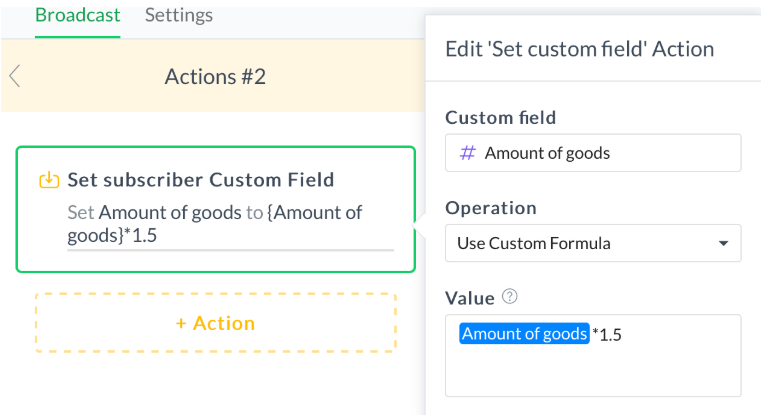Open the Settings tab
Image resolution: width=770 pixels, height=415 pixels.
click(x=178, y=15)
